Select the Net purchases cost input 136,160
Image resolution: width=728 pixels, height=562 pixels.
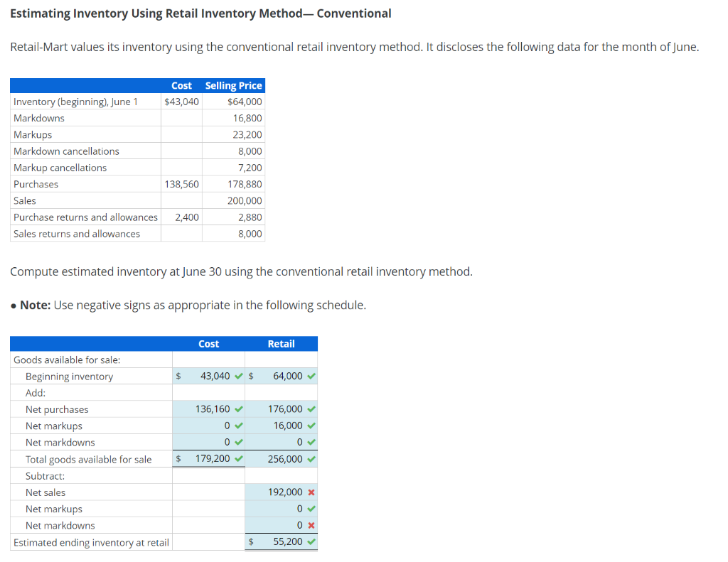point(208,409)
